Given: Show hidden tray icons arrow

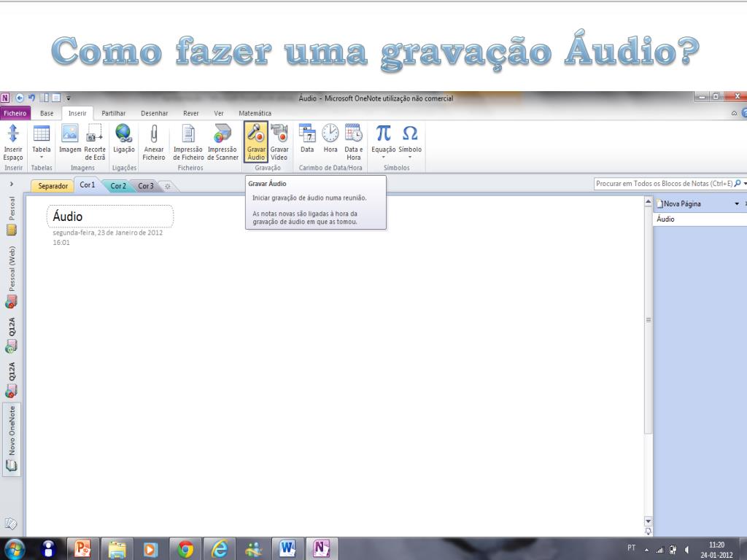Looking at the screenshot, I should (646, 550).
